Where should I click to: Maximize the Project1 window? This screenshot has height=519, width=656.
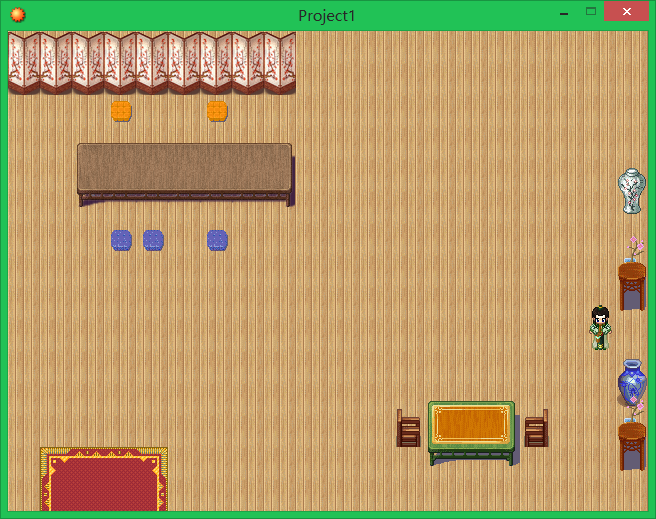(x=591, y=11)
